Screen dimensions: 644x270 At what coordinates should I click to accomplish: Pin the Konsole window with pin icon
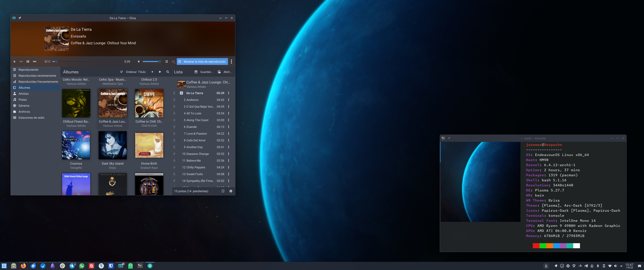coord(449,138)
